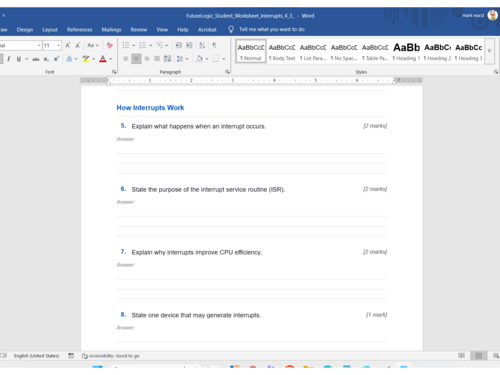The width and height of the screenshot is (500, 375).
Task: Open the Mailings tab
Action: pyautogui.click(x=111, y=29)
